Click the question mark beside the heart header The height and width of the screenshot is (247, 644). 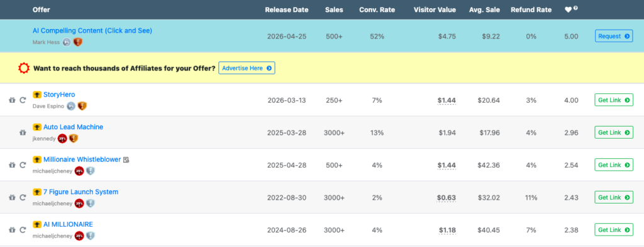pos(576,8)
